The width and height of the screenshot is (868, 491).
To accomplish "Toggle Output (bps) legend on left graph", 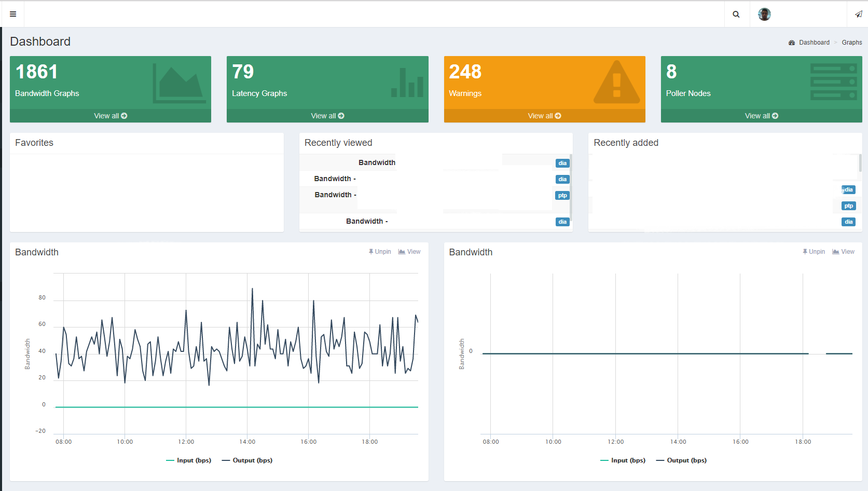I will pyautogui.click(x=247, y=460).
